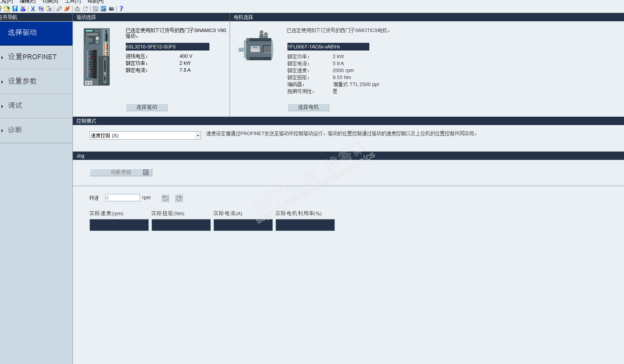The width and height of the screenshot is (624, 364).
Task: Click the 实际电流(A) display box
Action: point(243,225)
